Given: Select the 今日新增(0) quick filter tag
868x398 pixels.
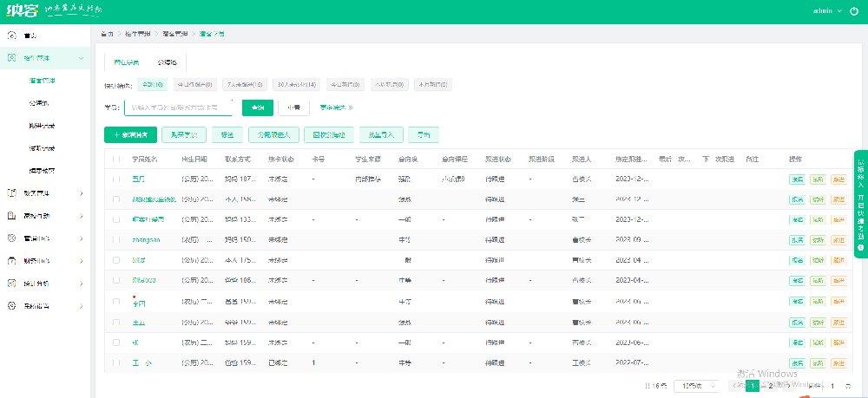Looking at the screenshot, I should coord(345,85).
